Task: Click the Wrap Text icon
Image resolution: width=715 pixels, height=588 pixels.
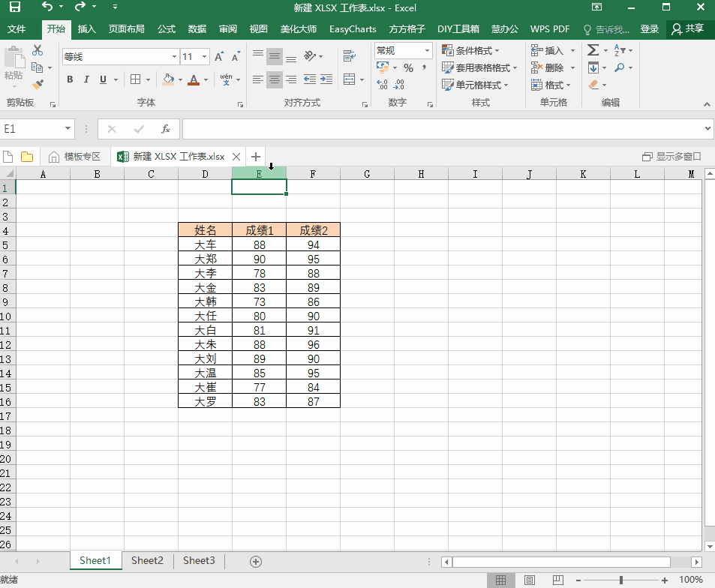Action: point(350,56)
